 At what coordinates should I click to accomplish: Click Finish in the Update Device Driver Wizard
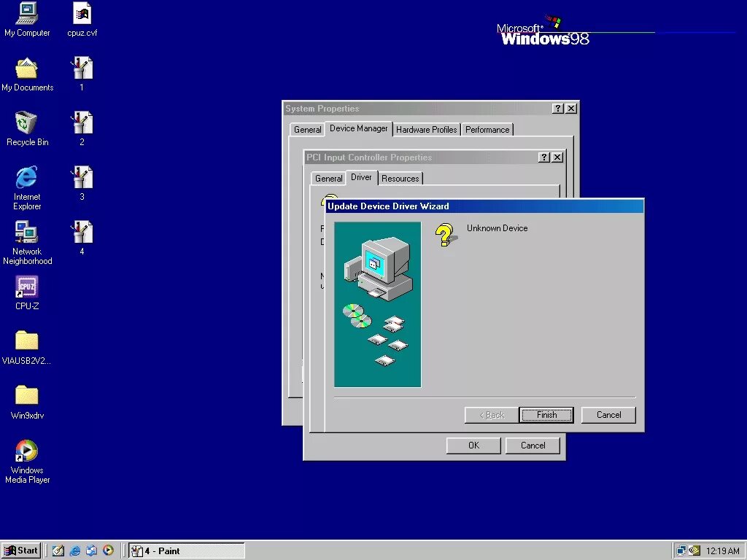pos(546,414)
